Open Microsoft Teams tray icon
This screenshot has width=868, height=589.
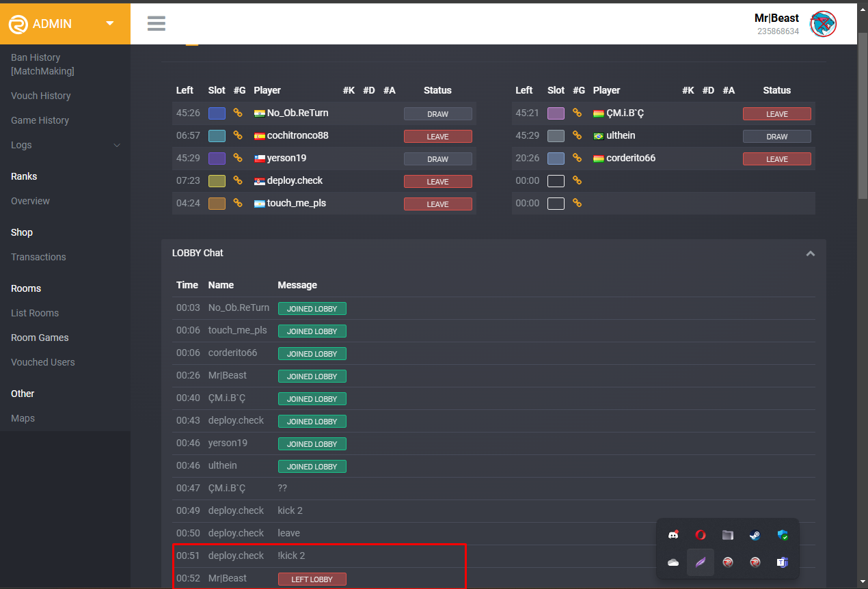(783, 562)
